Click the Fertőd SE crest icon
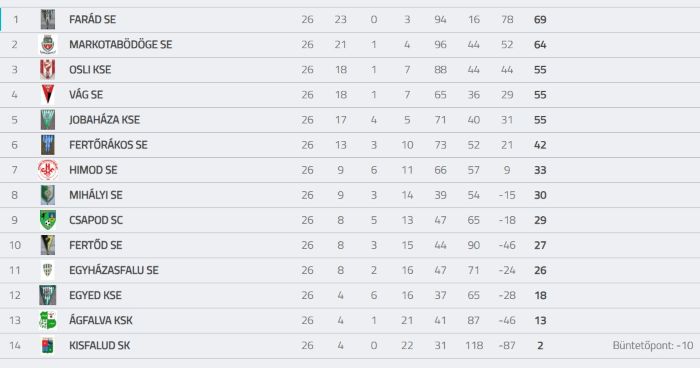 (x=48, y=245)
